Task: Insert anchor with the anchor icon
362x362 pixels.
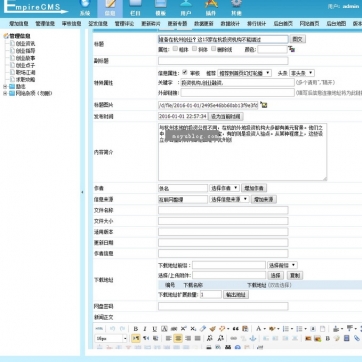Action: click(253, 338)
